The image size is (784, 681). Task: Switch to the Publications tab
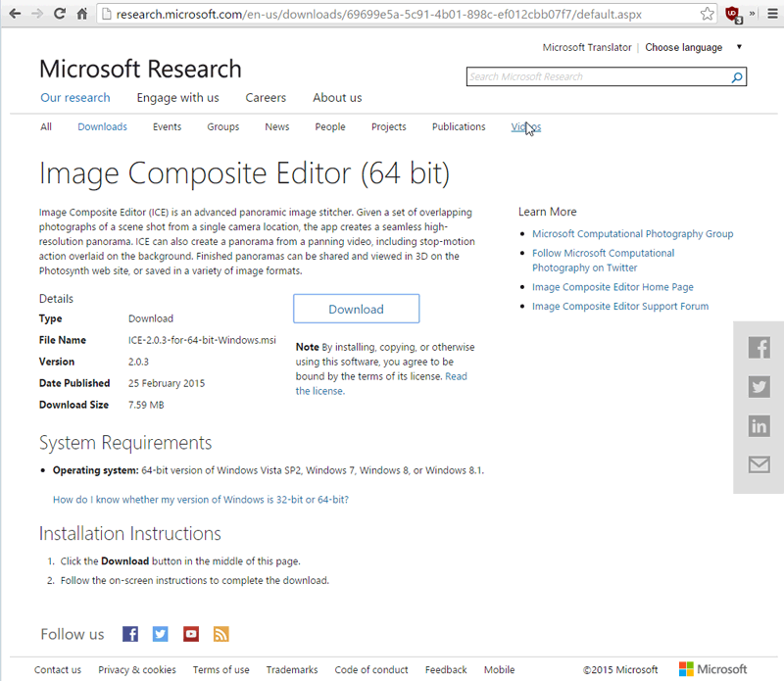pos(459,127)
